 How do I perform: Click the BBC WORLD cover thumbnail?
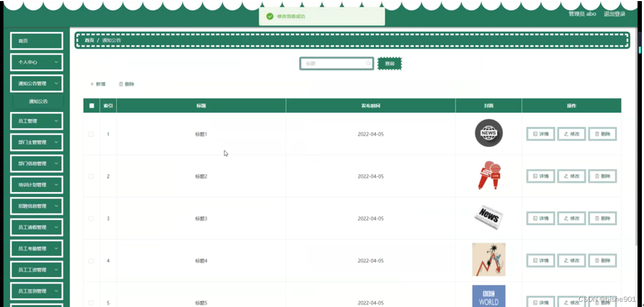click(x=489, y=296)
